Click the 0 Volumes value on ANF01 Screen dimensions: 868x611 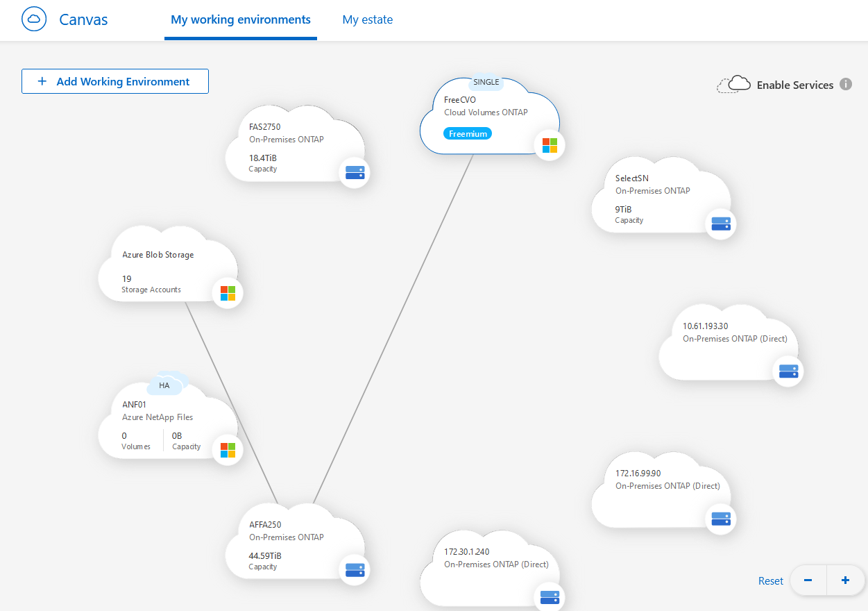[x=124, y=435]
